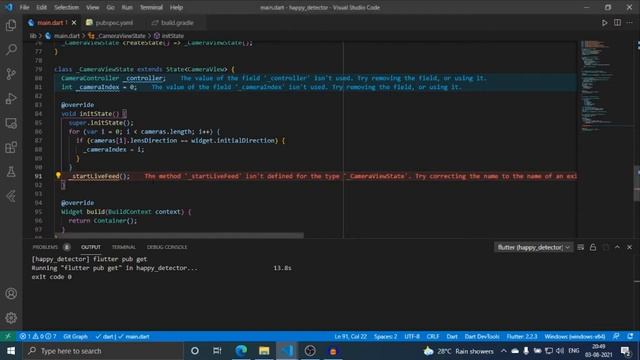Screen dimensions: 640x360
Task: Click editor horizontal scrollbar
Action: [x=180, y=236]
